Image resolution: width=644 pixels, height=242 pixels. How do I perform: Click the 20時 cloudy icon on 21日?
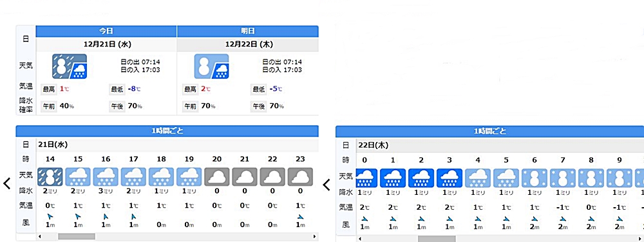coord(217,176)
